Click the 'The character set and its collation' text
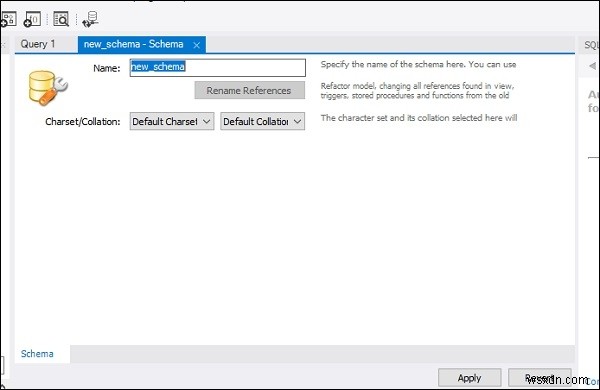Image resolution: width=600 pixels, height=390 pixels. click(x=419, y=118)
